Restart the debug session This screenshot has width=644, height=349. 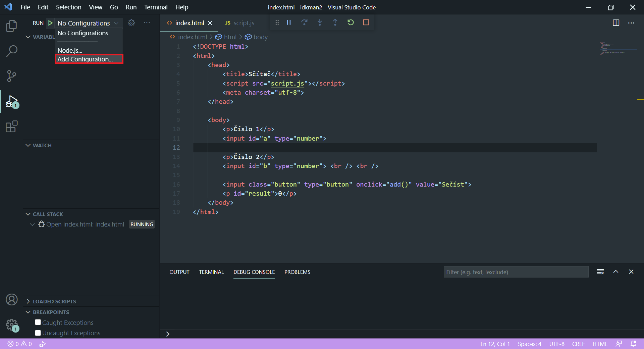[x=351, y=22]
